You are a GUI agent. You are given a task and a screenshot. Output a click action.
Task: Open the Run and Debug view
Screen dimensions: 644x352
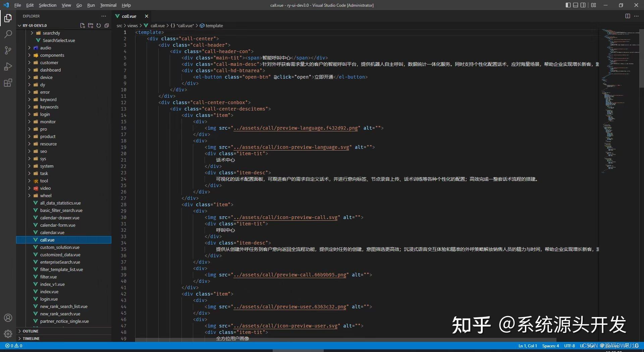coord(8,67)
